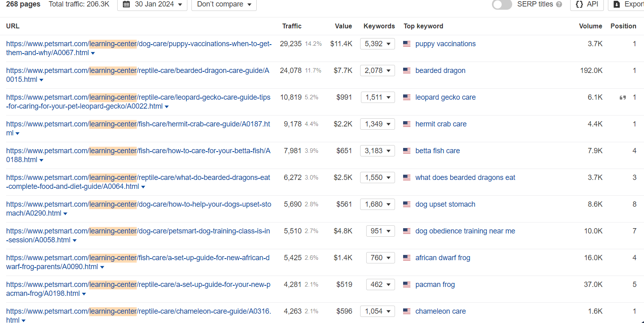Open the hermit-crab-care-guide URL link
This screenshot has height=323, width=644.
(x=138, y=128)
